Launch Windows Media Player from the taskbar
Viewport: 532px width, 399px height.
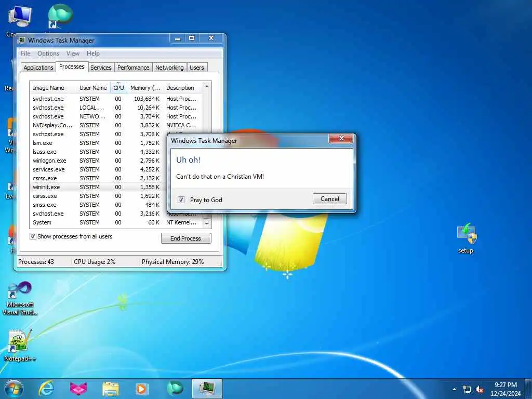[141, 389]
